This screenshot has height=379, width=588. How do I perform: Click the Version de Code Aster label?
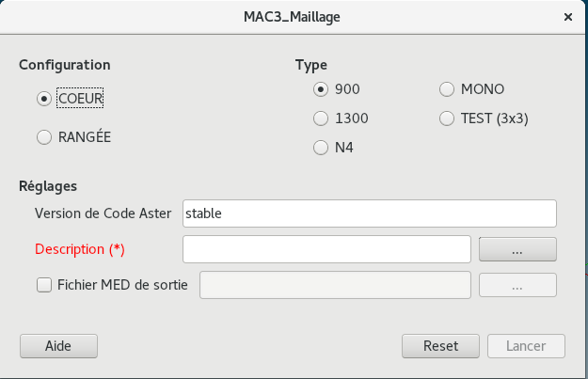coord(103,213)
